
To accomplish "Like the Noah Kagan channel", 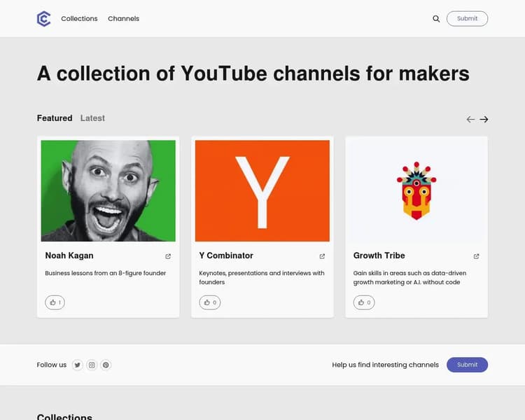I will click(x=55, y=302).
